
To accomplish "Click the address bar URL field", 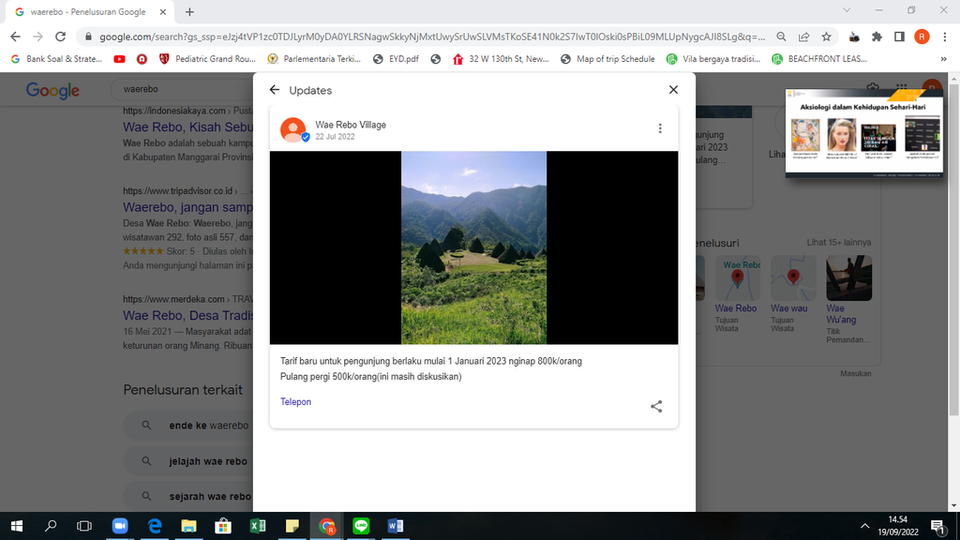I will (432, 37).
